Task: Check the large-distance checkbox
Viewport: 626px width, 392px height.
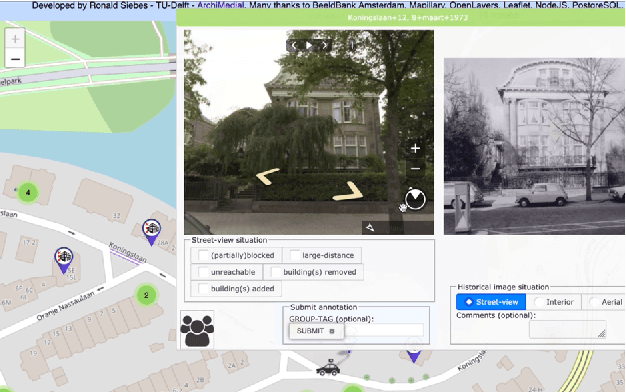Action: coord(295,255)
